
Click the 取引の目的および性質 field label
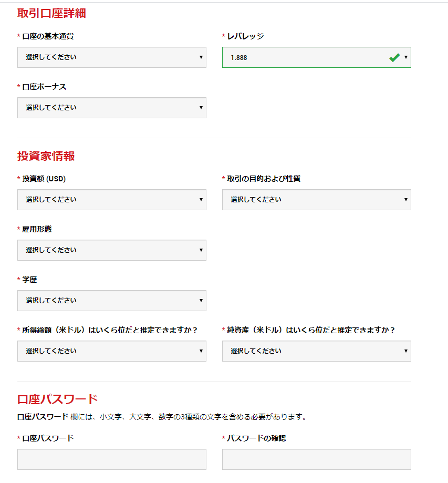coord(264,179)
